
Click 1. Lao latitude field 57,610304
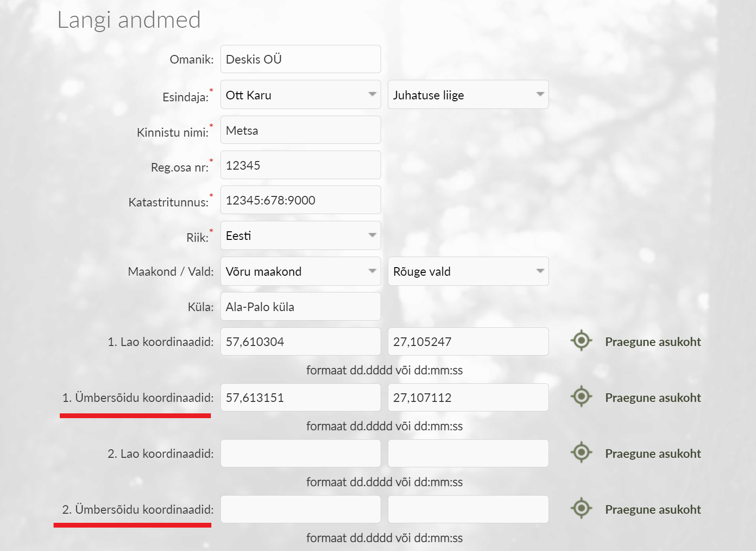[x=301, y=341]
